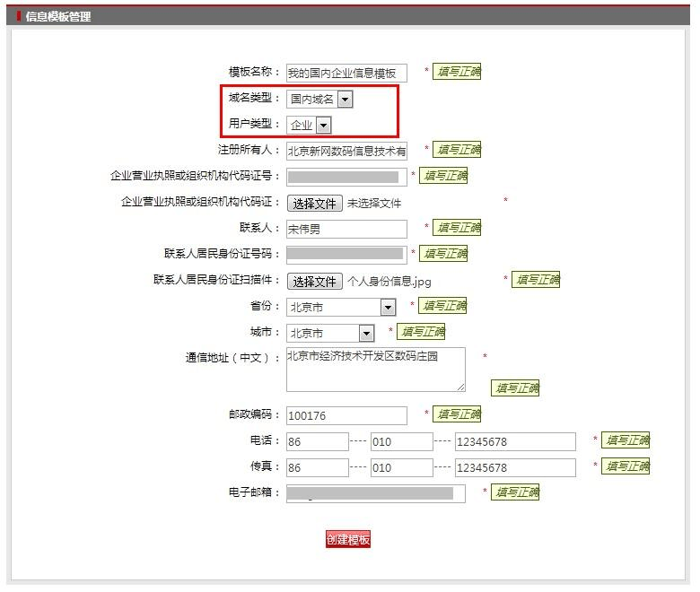Click the 邮政编码 input field
Viewport: 700px width, 592px height.
click(x=346, y=416)
